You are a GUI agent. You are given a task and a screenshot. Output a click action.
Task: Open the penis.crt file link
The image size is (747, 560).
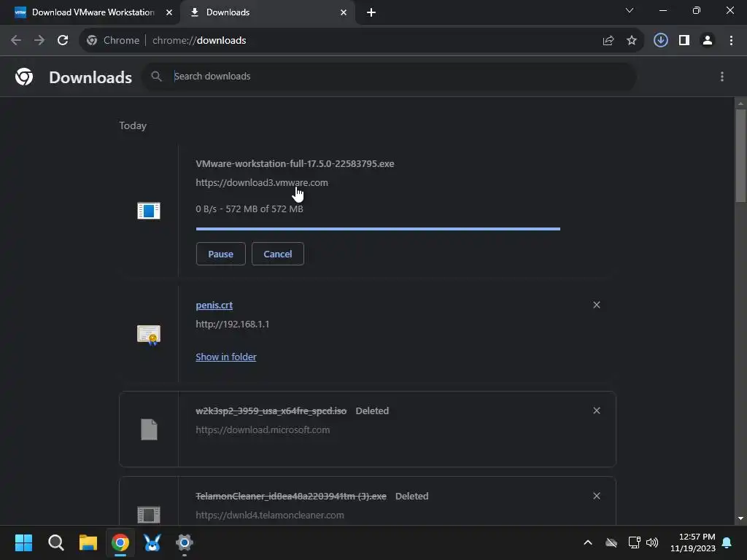(214, 306)
